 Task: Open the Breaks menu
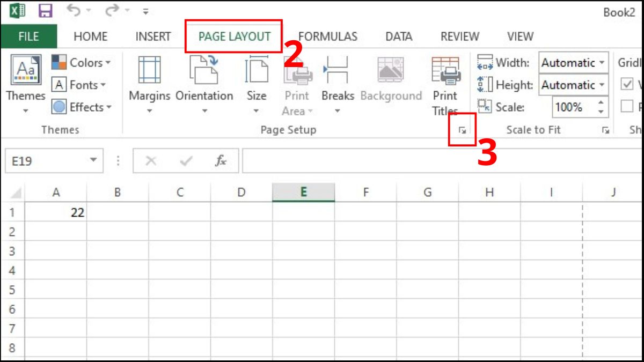338,85
